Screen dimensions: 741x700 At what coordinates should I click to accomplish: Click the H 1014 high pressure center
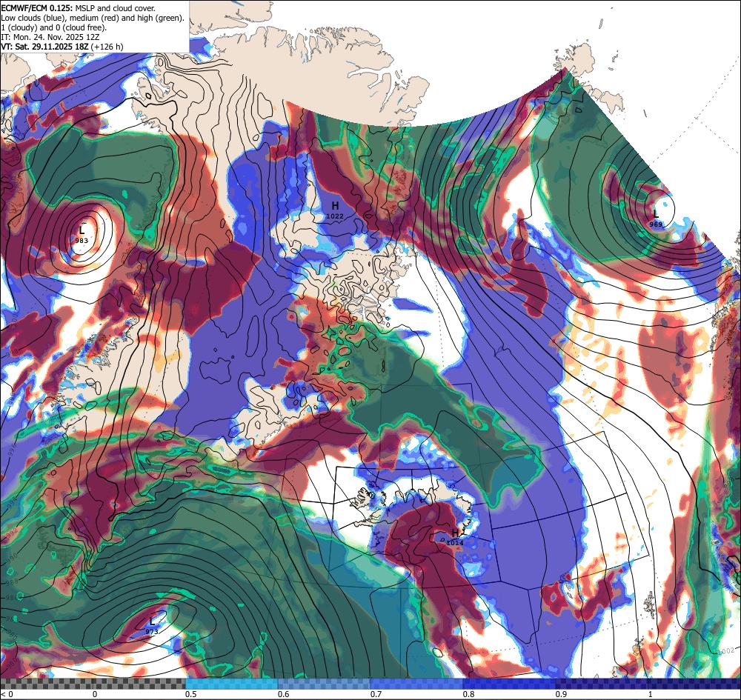coord(455,537)
